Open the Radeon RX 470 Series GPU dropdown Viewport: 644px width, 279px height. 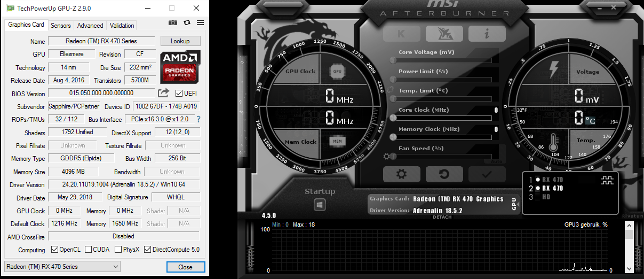click(x=62, y=267)
